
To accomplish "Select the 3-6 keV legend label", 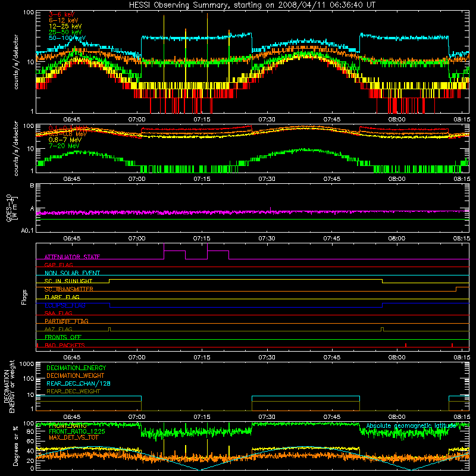I will [62, 14].
